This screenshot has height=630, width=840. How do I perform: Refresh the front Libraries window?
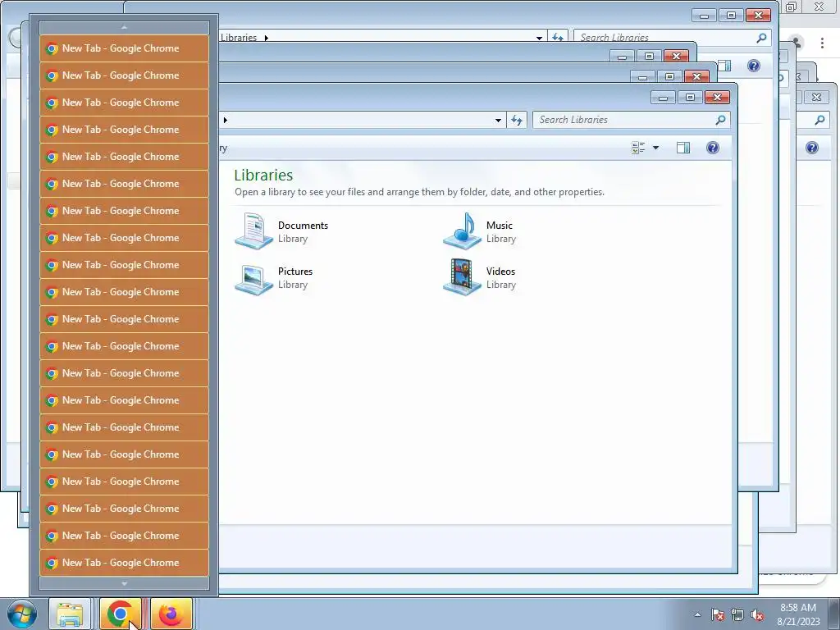point(517,120)
